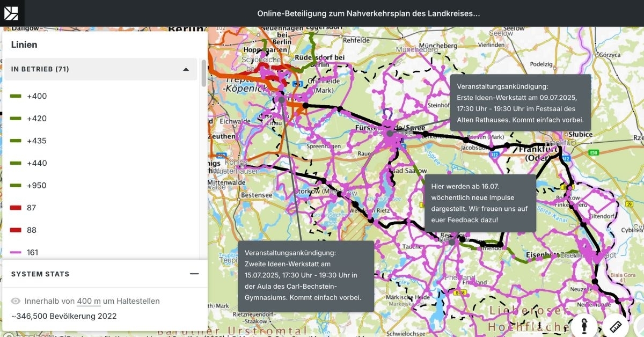Image resolution: width=644 pixels, height=337 pixels.
Task: Click the partially visible map layers button
Action: [x=640, y=325]
